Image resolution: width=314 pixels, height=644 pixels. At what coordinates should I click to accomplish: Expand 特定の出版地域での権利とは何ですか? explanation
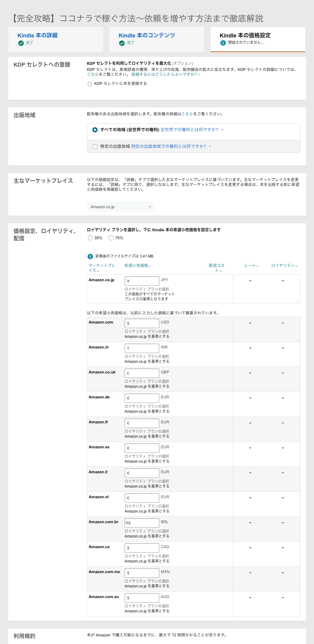click(171, 146)
